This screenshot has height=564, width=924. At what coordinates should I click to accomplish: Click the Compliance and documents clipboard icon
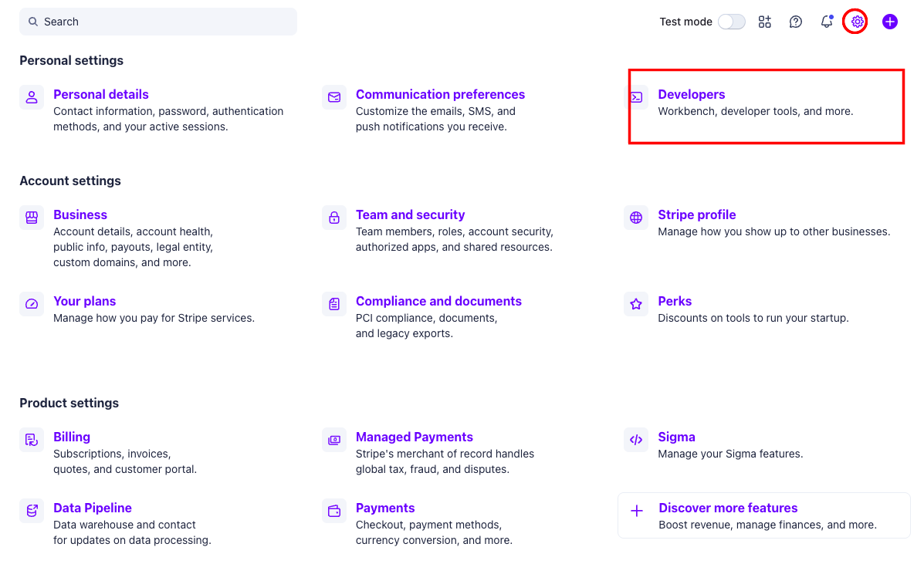(333, 304)
